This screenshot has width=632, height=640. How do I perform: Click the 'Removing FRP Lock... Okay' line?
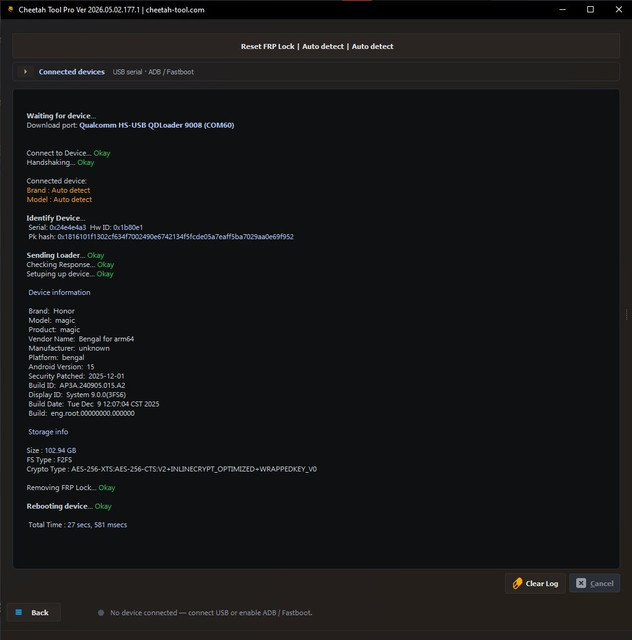coord(71,488)
